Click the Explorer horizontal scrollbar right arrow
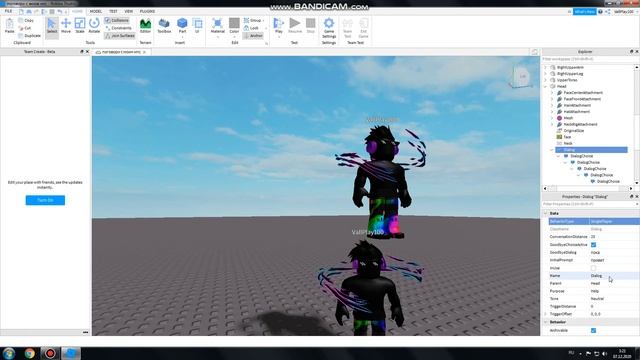 631,189
